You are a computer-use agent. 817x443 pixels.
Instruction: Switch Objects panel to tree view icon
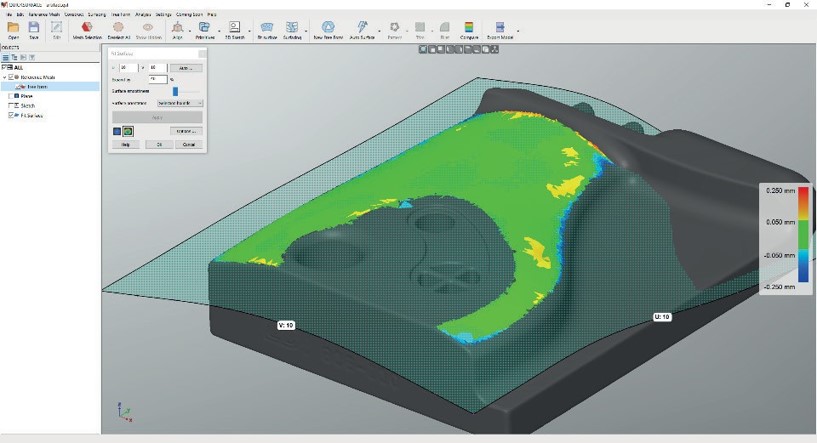pos(15,57)
